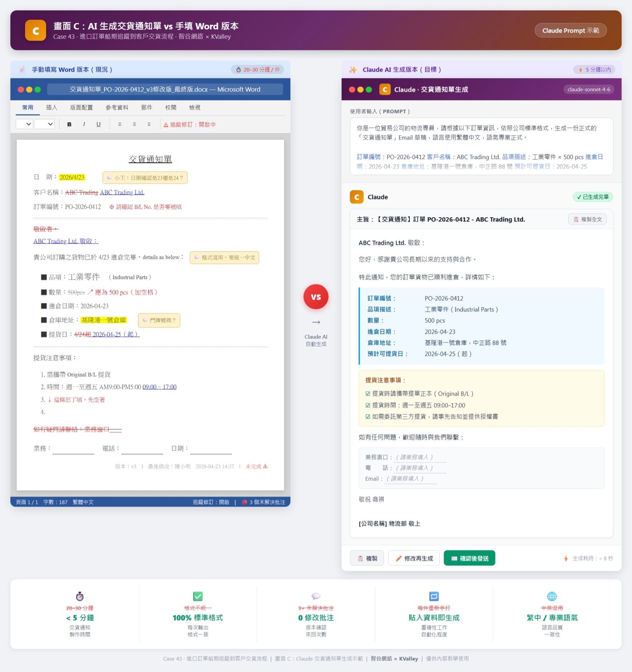This screenshot has width=632, height=672.
Task: Click the 業務 blank signature line
Action: click(x=73, y=450)
